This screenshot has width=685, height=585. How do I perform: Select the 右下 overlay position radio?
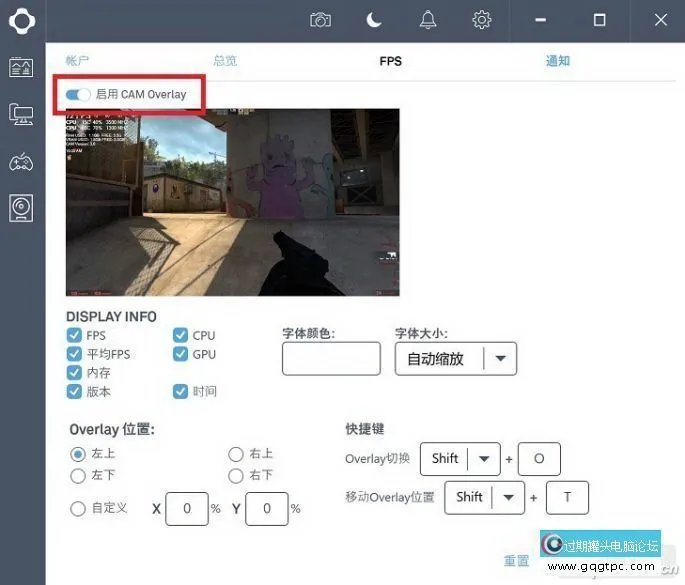pyautogui.click(x=236, y=475)
